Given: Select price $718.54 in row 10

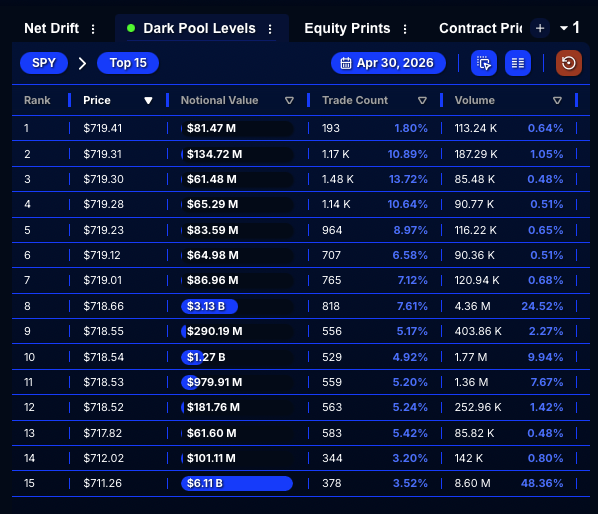Looking at the screenshot, I should coord(103,357).
